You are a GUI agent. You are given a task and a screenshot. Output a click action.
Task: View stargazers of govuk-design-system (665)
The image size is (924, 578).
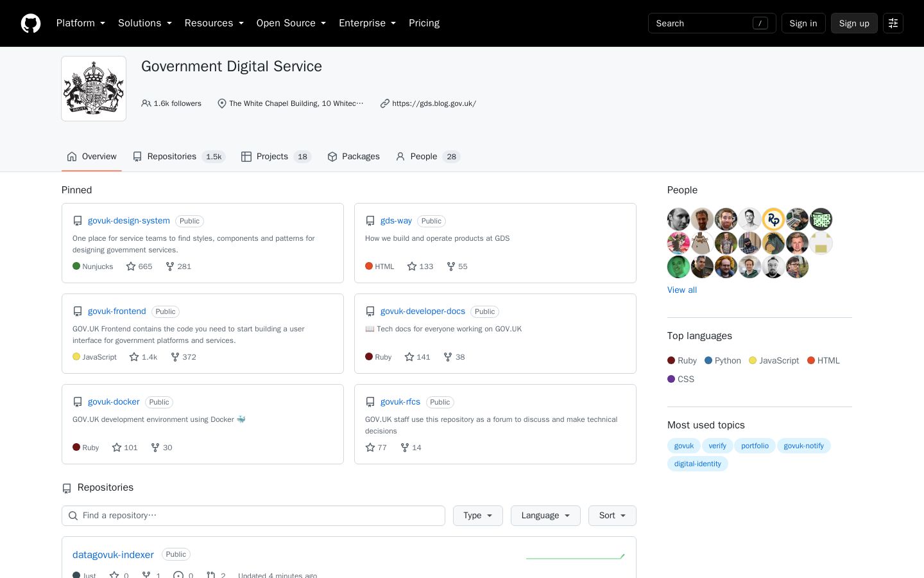click(139, 267)
